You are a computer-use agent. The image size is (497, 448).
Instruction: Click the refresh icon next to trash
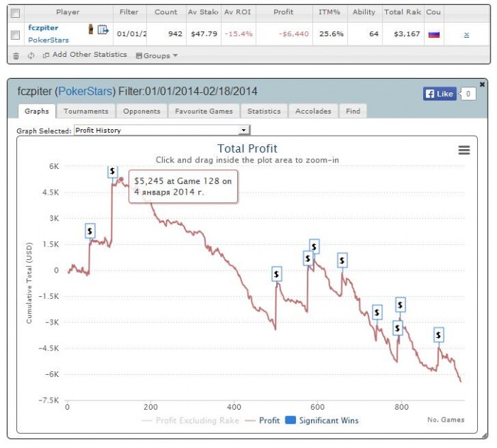31,56
